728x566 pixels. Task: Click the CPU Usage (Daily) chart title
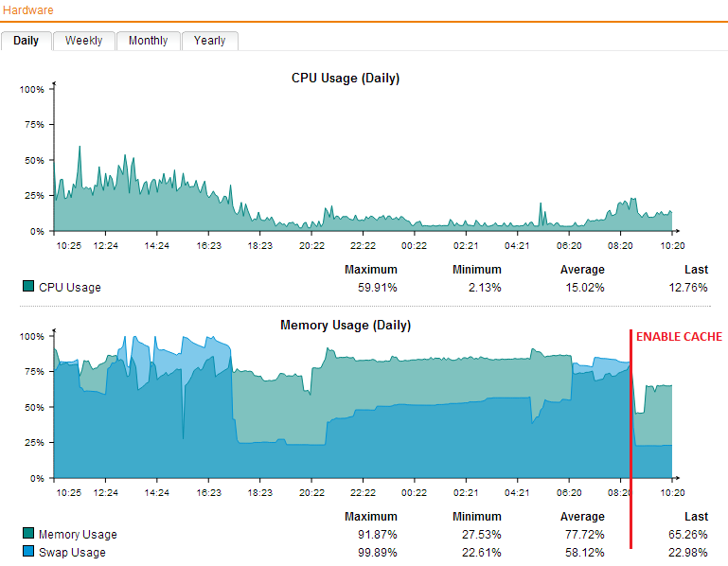[x=345, y=79]
